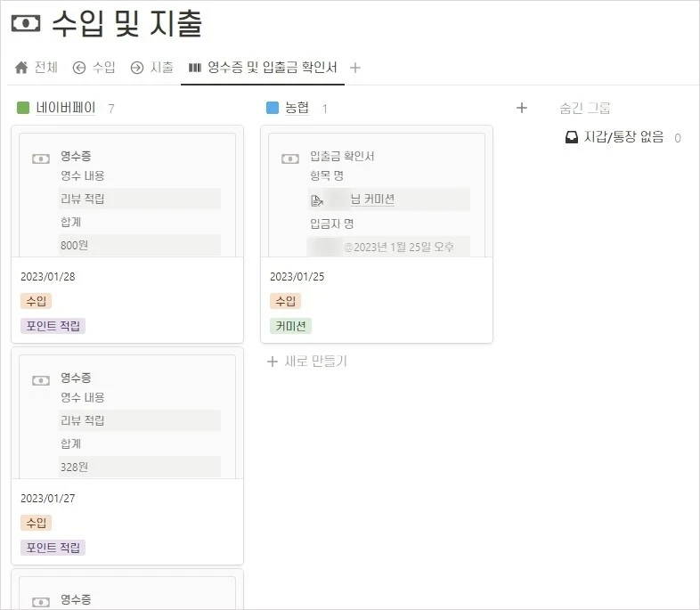Click the money icon in the 입출금 확인서 card
The height and width of the screenshot is (610, 700).
click(290, 159)
